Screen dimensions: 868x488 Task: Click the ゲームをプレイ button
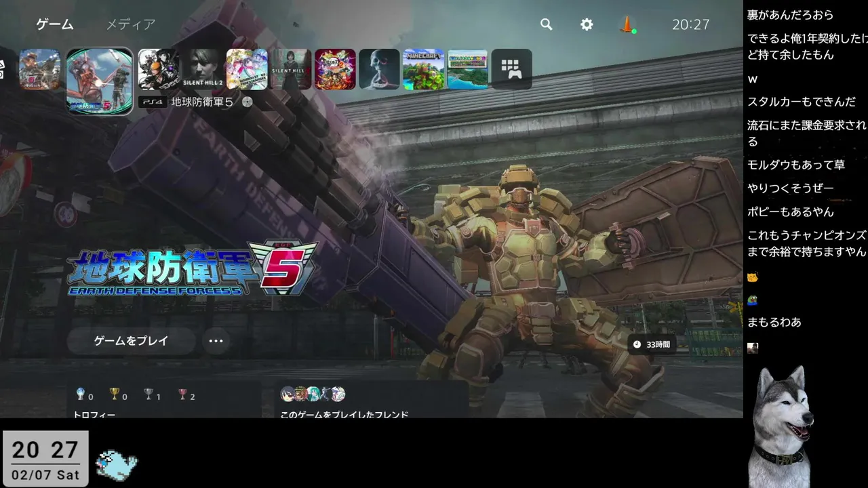point(131,341)
